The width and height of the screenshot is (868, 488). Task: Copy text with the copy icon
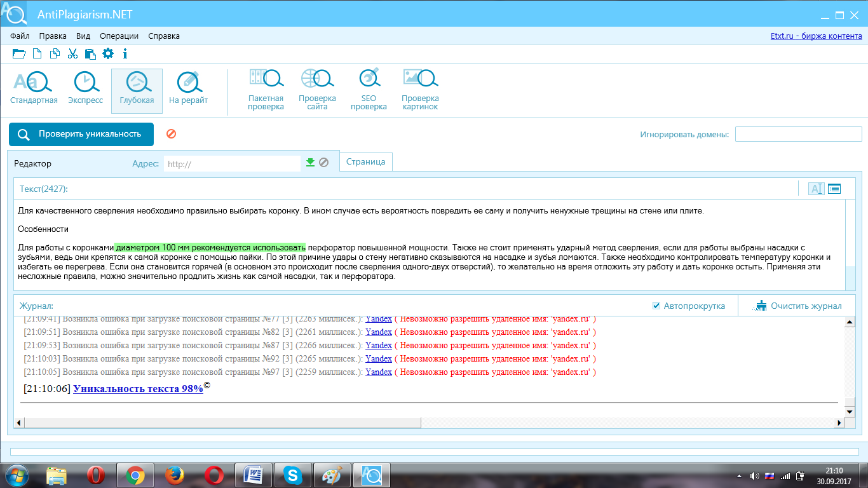55,54
